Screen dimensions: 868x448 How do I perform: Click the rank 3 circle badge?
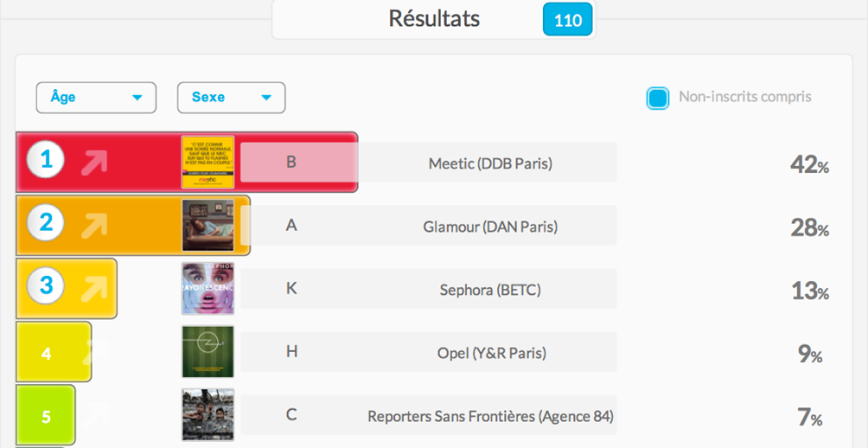[47, 285]
